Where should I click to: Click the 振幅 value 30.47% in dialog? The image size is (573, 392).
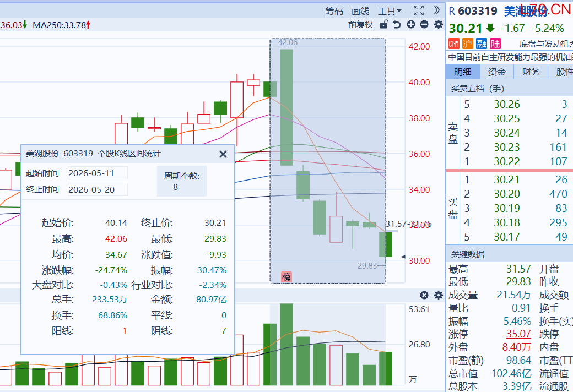(212, 270)
